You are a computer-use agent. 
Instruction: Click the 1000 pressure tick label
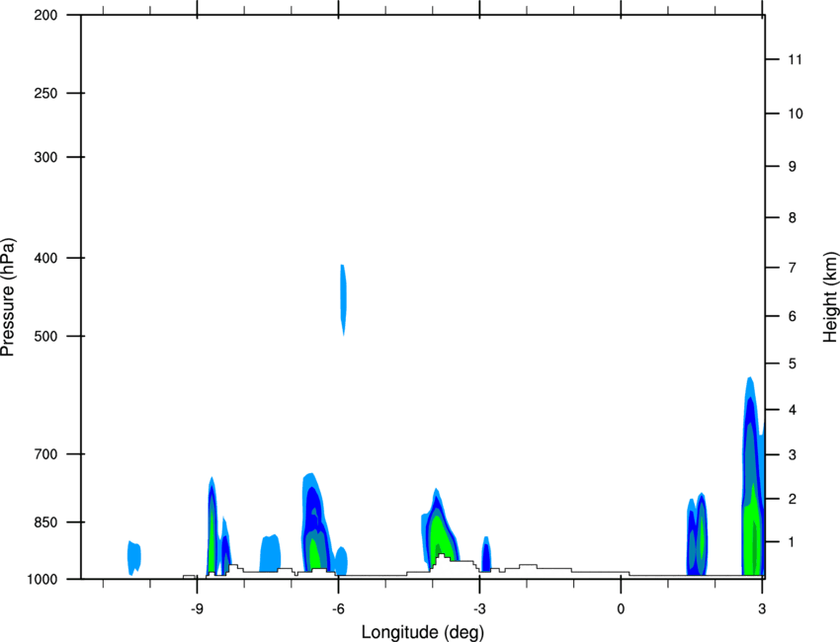click(x=42, y=579)
